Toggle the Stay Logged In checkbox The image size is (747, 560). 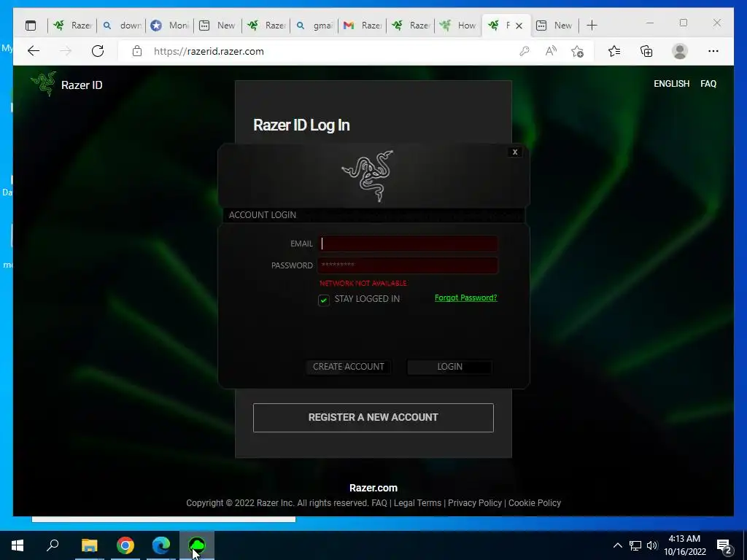pos(323,300)
